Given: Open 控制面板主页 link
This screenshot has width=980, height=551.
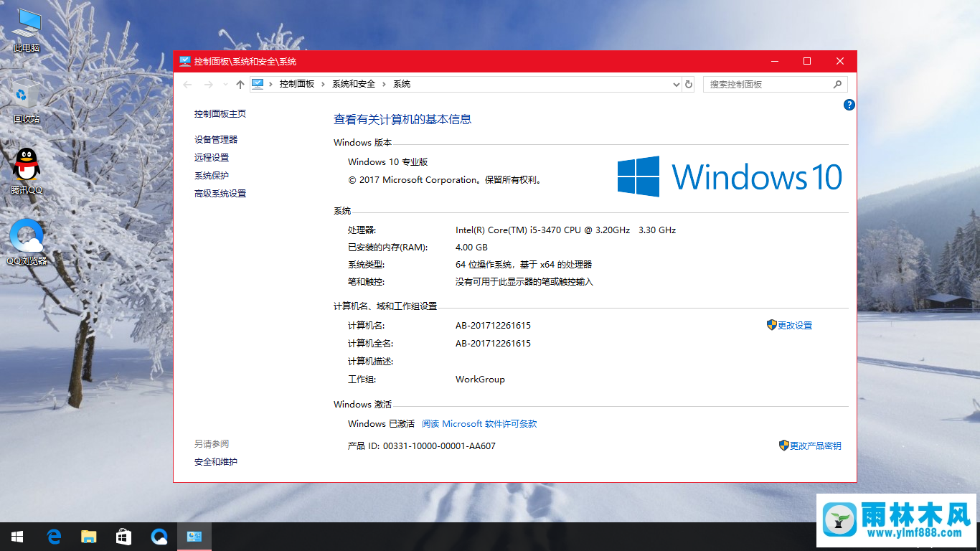Looking at the screenshot, I should point(220,114).
